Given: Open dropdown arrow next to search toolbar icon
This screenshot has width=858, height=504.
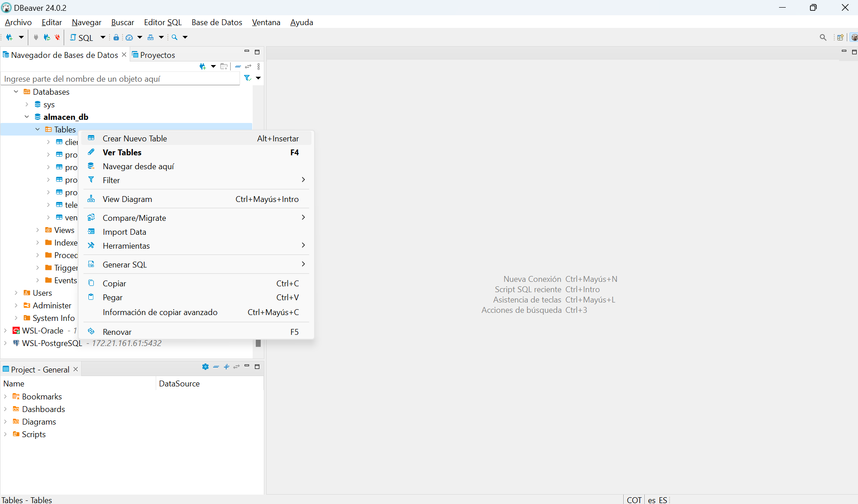Looking at the screenshot, I should [185, 37].
